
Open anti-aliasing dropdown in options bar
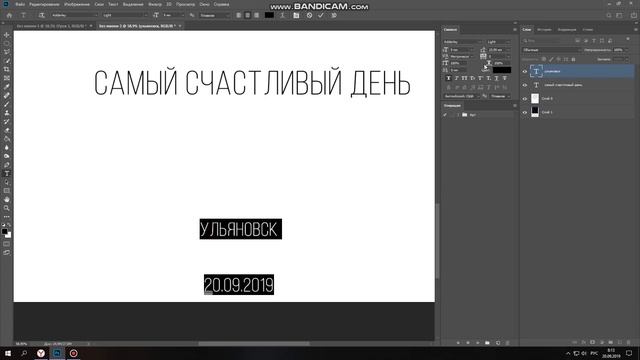215,15
